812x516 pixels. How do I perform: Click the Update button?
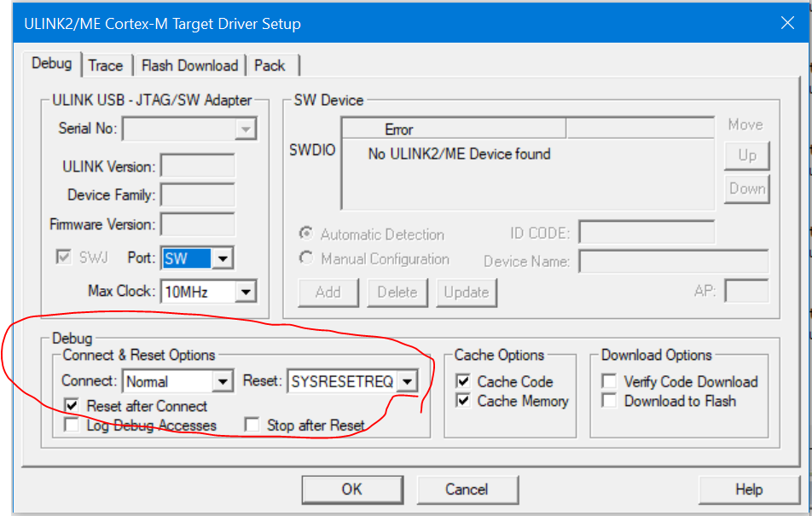(x=467, y=293)
